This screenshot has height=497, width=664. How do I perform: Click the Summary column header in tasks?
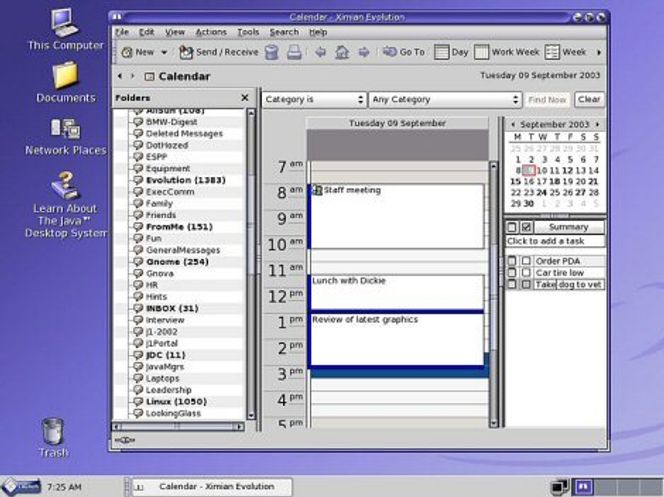(x=569, y=227)
